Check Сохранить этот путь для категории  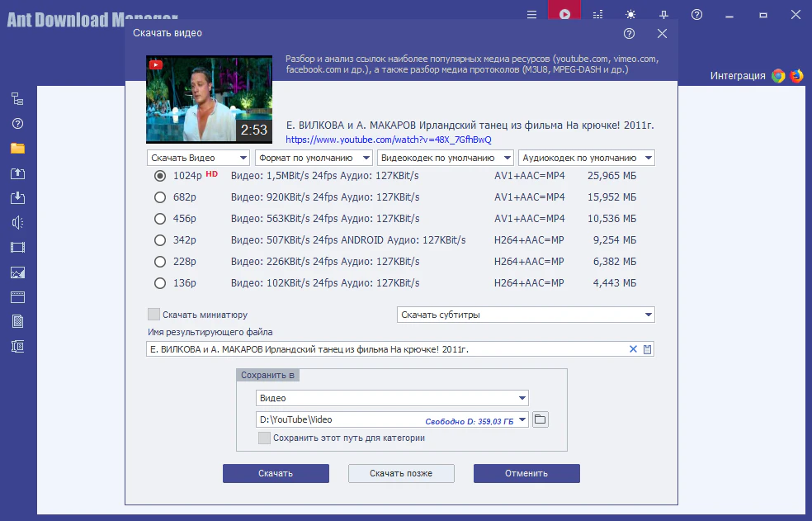point(264,438)
